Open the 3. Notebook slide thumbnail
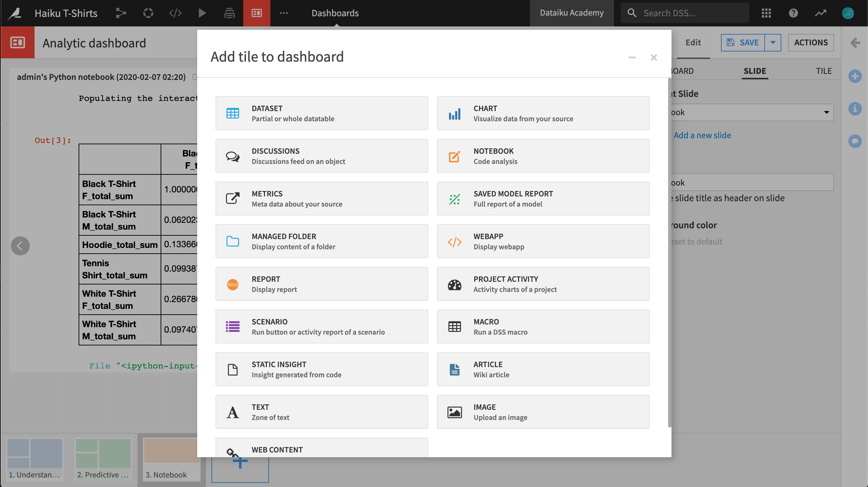This screenshot has width=868, height=487. tap(171, 459)
